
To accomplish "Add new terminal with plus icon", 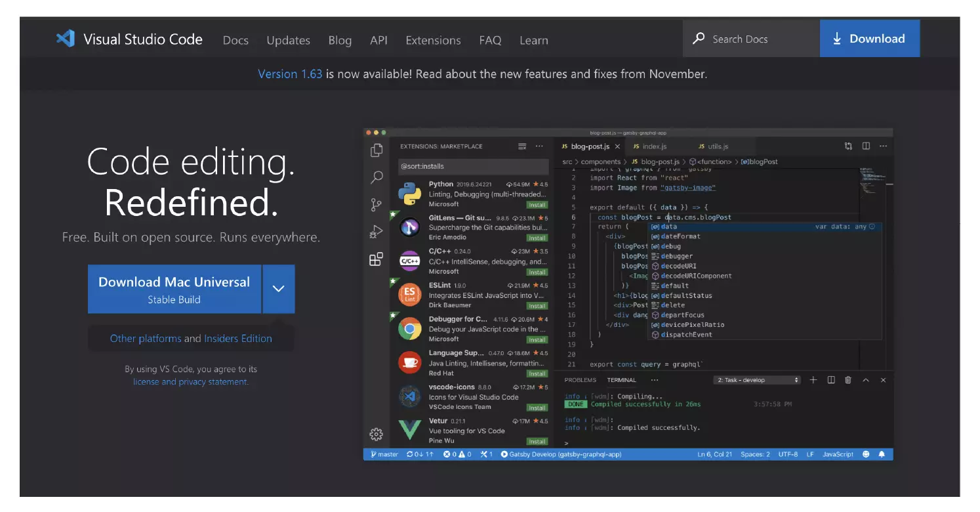I will click(x=813, y=380).
